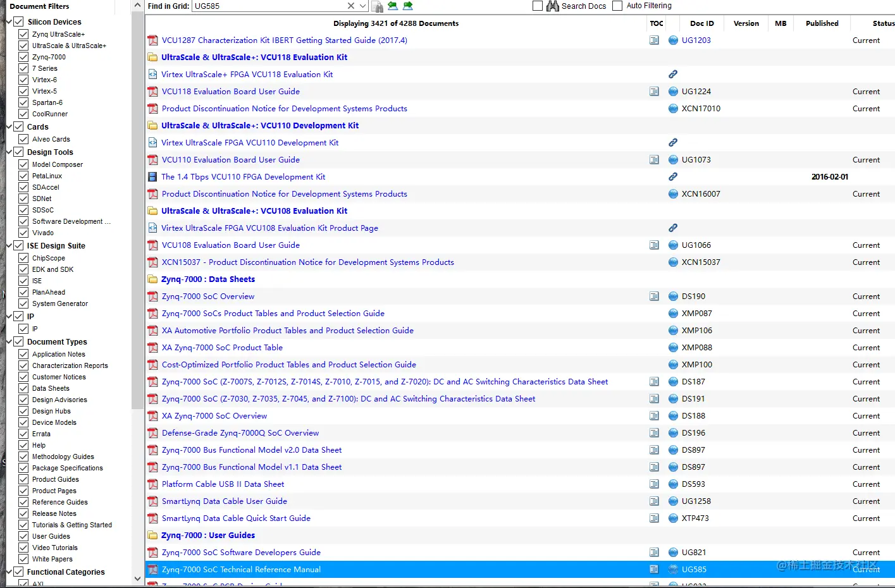Select Zynq-7000 : User Guides group heading
Screen dimensions: 895x588
pyautogui.click(x=208, y=536)
